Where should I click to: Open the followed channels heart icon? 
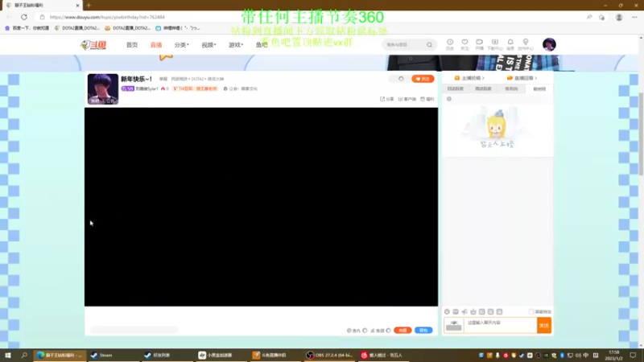click(x=464, y=42)
